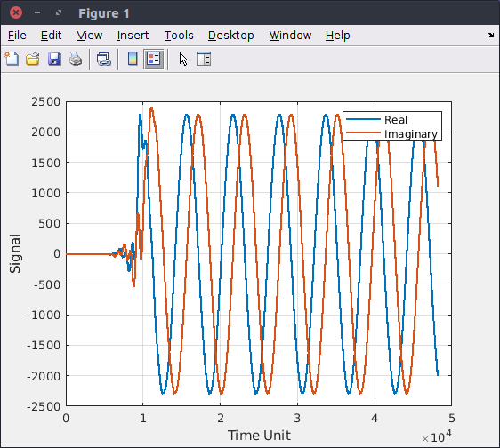
Task: Print the figure using printer icon
Action: 76,59
